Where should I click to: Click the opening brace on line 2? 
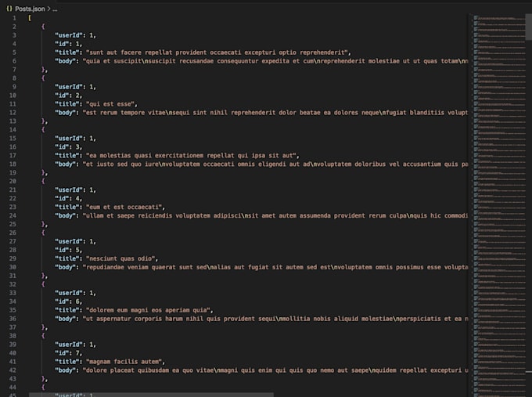click(43, 27)
